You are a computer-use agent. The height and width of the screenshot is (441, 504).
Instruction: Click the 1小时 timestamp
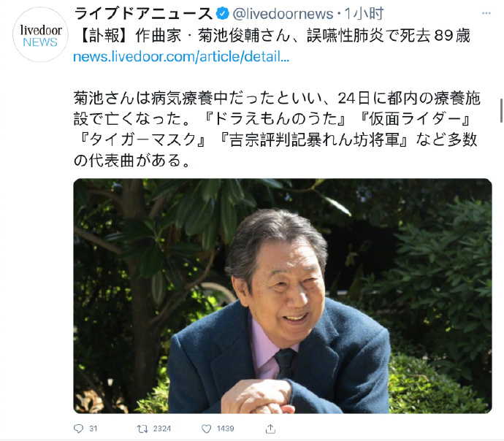coord(364,14)
